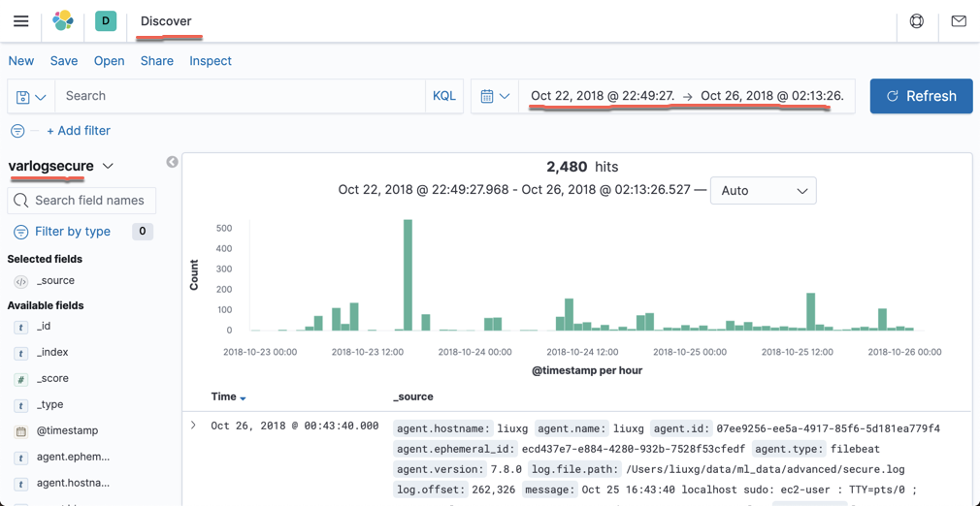Click the _index string type icon
The width and height of the screenshot is (980, 506).
point(21,352)
